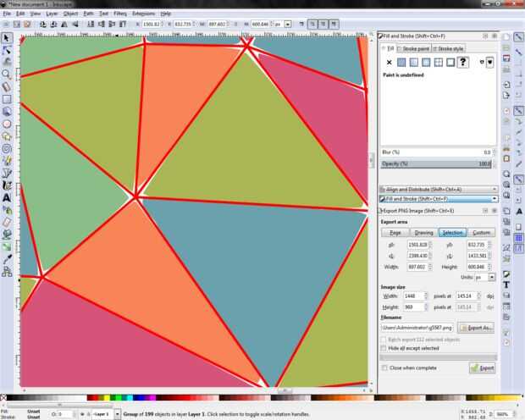
Task: Open the Object menu
Action: click(x=70, y=14)
